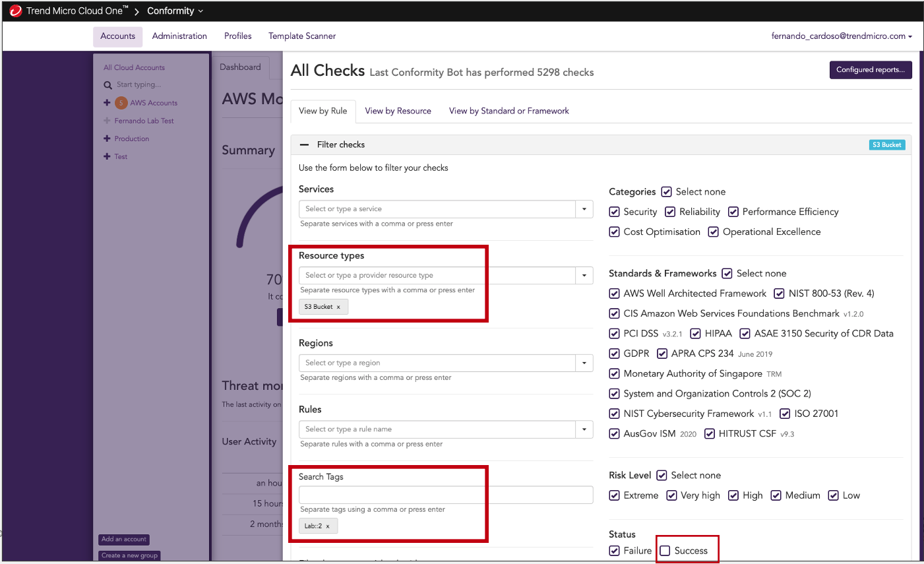Viewport: 924px width, 564px height.
Task: Uncheck the Security category
Action: click(x=615, y=212)
